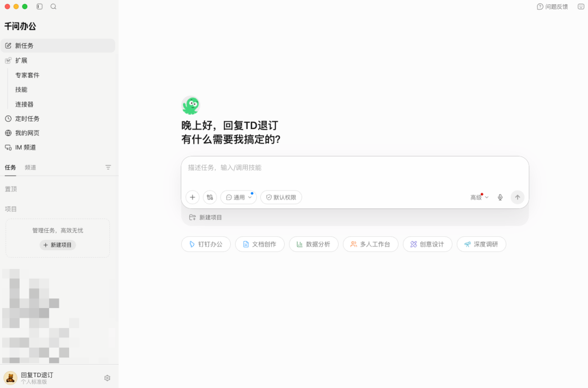This screenshot has width=588, height=388.
Task: Click the plus attachment icon in input box
Action: tap(192, 197)
